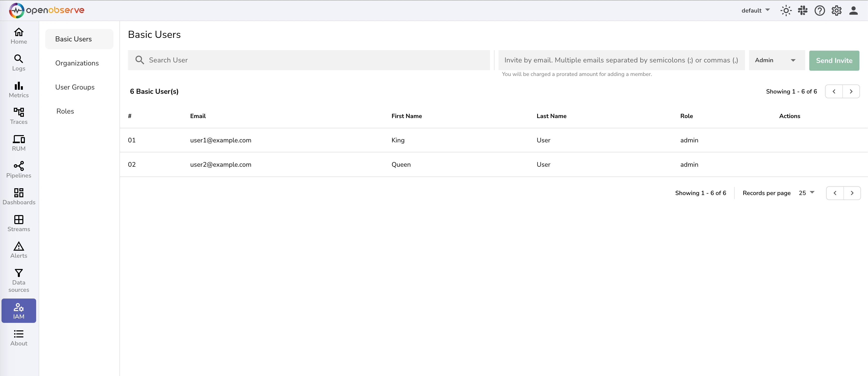The height and width of the screenshot is (376, 868).
Task: Open the Streams section
Action: pyautogui.click(x=19, y=223)
